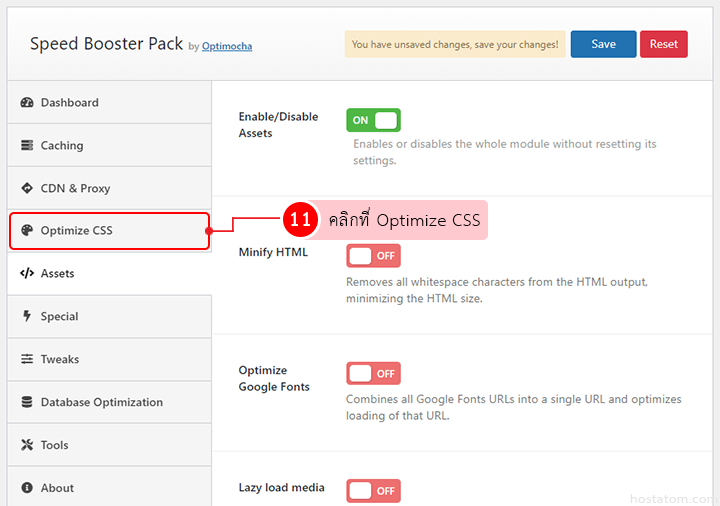Image resolution: width=720 pixels, height=506 pixels.
Task: Click the Assets code brackets icon
Action: (27, 274)
